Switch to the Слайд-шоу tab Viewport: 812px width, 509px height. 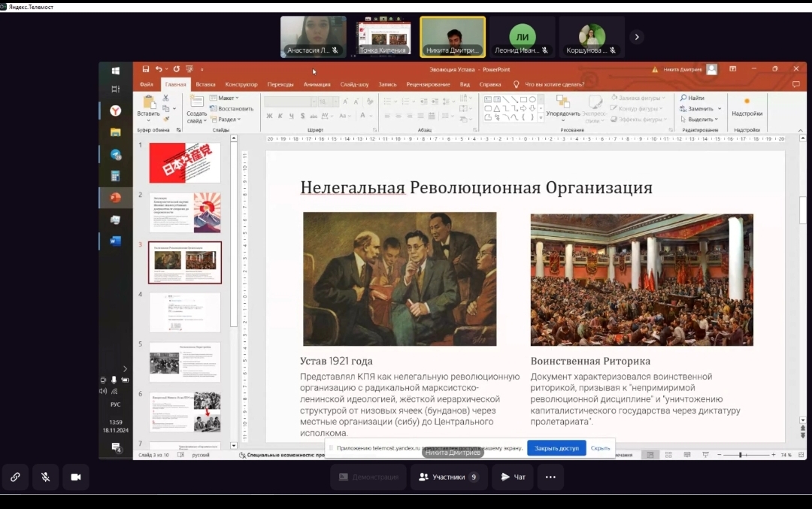[x=355, y=84]
